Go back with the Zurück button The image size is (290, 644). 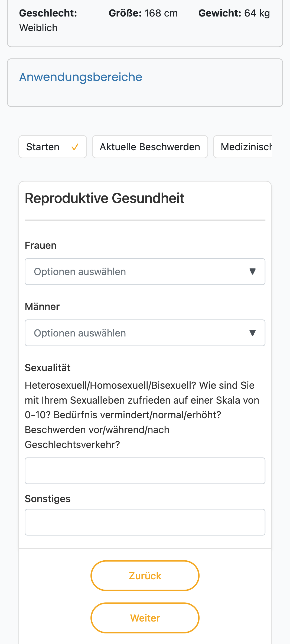click(145, 576)
